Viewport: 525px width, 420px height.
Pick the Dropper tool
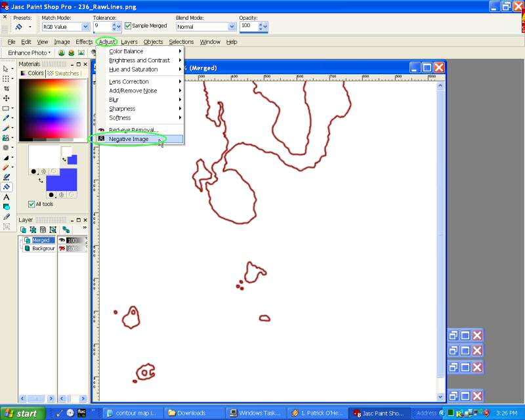(7, 118)
